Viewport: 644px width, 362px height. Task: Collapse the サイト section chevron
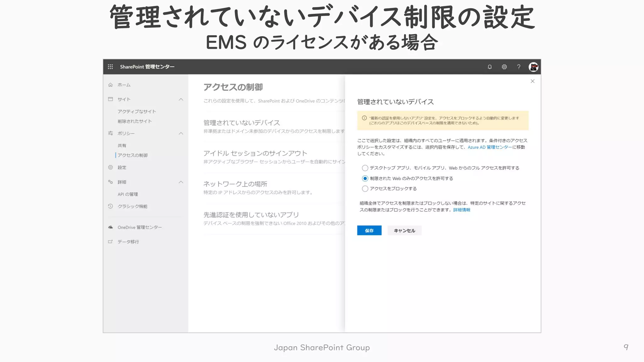181,99
